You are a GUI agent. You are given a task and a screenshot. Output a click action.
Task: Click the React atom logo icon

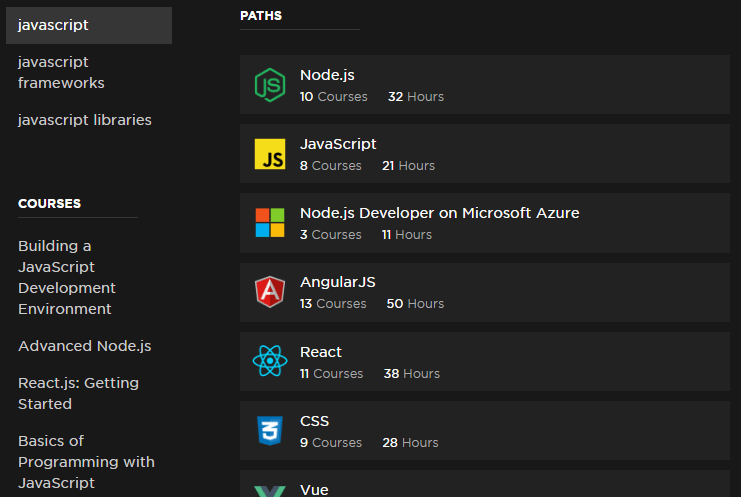[270, 361]
